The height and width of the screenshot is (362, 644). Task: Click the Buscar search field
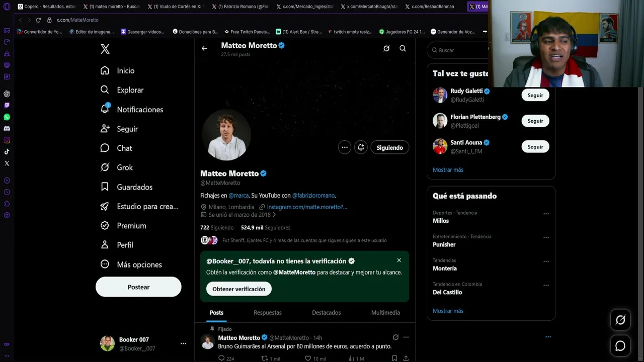coord(458,50)
